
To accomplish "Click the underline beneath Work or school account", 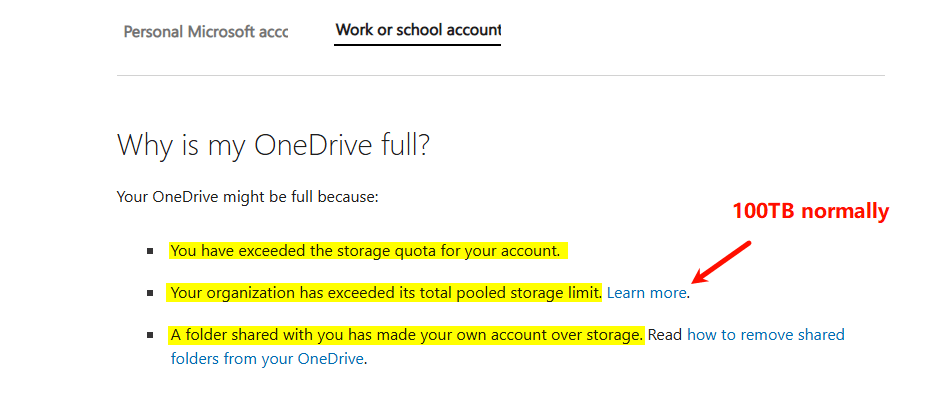I will (x=418, y=45).
